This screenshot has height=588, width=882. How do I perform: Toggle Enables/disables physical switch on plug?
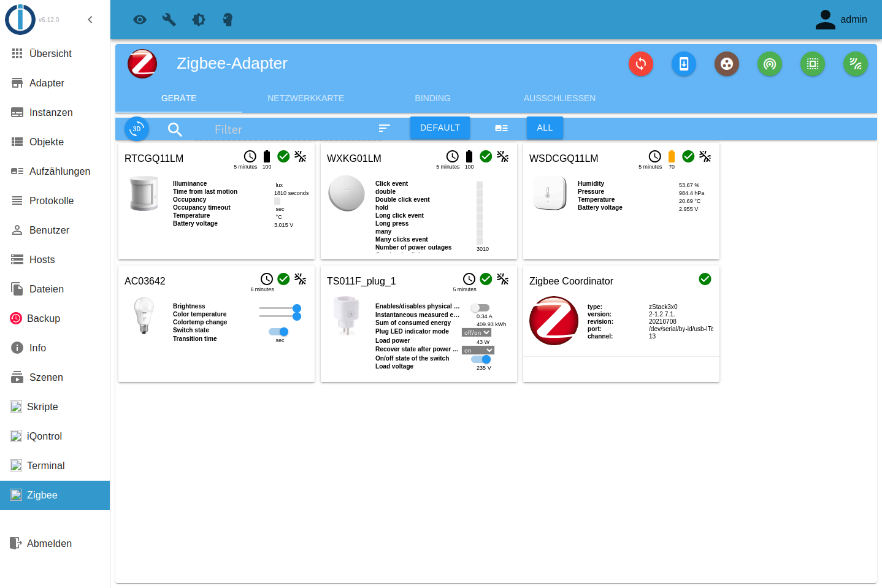click(480, 308)
